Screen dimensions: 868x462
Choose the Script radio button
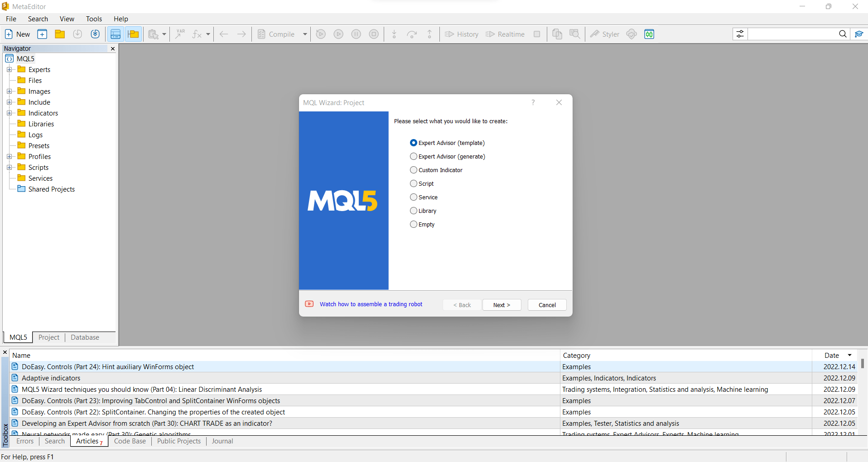[413, 183]
